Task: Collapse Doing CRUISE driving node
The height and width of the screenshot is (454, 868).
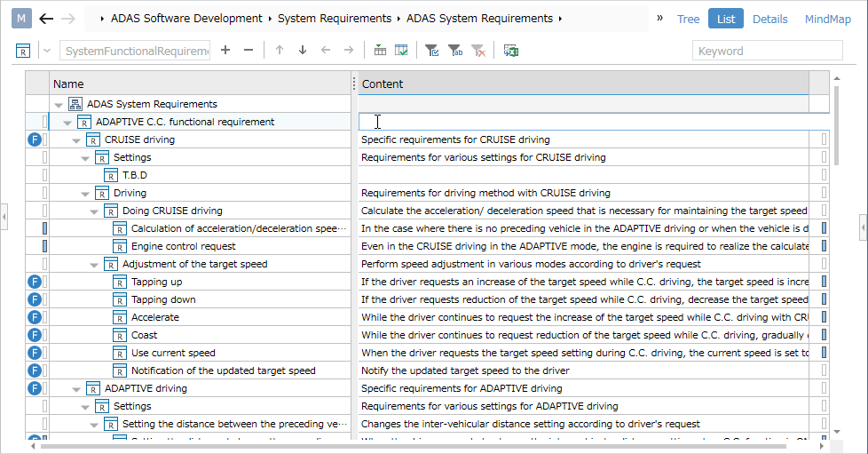Action: pos(94,211)
